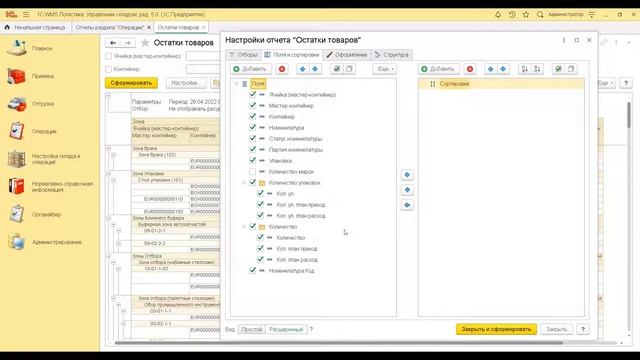Uncheck Мастер контейнер field checkbox
Image resolution: width=640 pixels, height=360 pixels.
coord(252,105)
